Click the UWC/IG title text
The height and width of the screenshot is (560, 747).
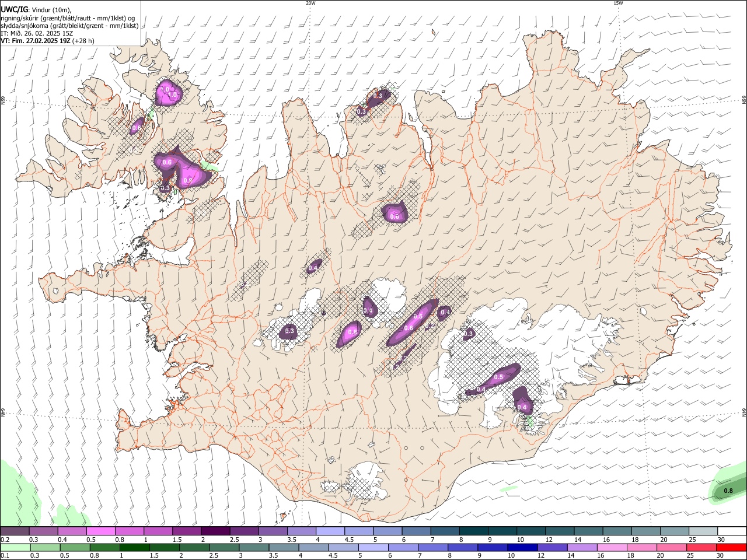coord(14,9)
